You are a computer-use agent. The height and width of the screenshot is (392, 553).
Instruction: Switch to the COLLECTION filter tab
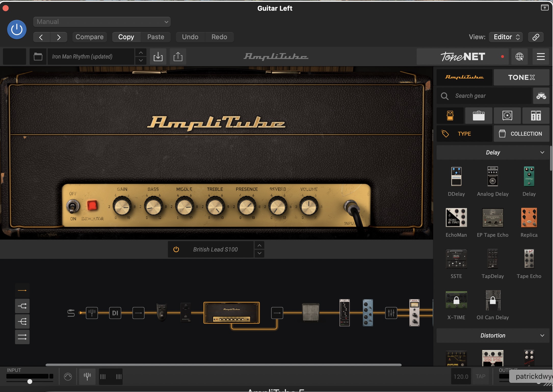(521, 134)
